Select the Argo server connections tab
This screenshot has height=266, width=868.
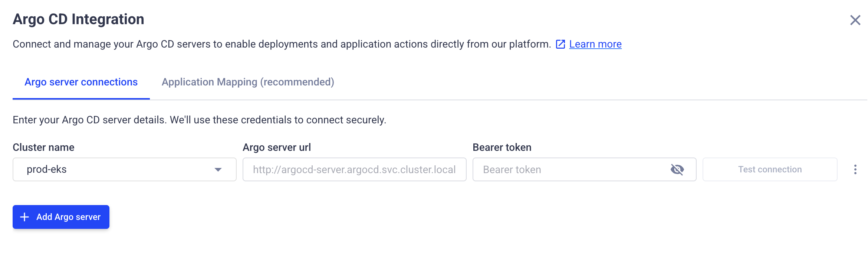(x=81, y=82)
